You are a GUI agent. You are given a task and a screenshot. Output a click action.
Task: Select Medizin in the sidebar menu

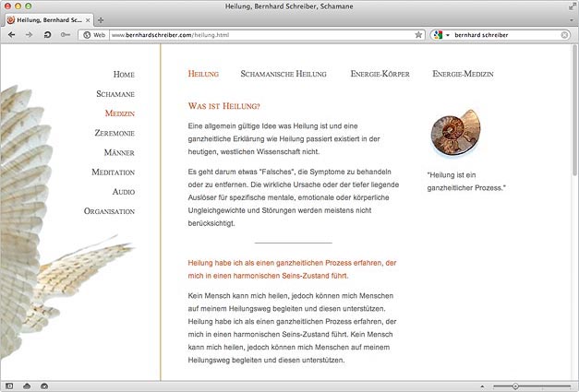(120, 113)
